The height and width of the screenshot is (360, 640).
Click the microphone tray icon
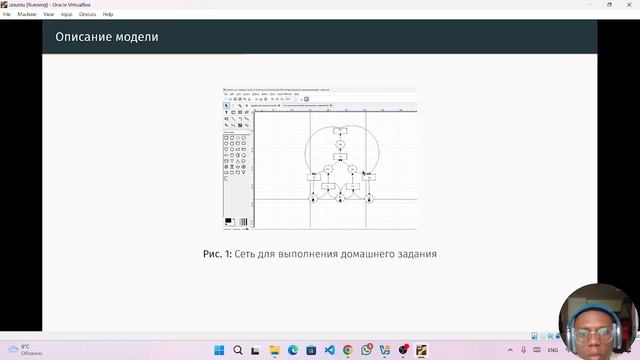pos(524,350)
